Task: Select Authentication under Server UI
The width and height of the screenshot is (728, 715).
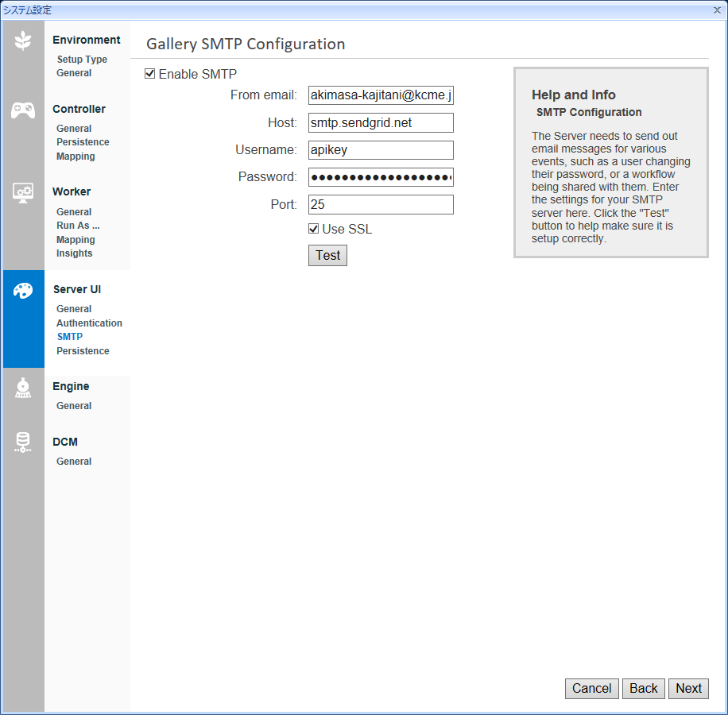Action: pos(89,323)
